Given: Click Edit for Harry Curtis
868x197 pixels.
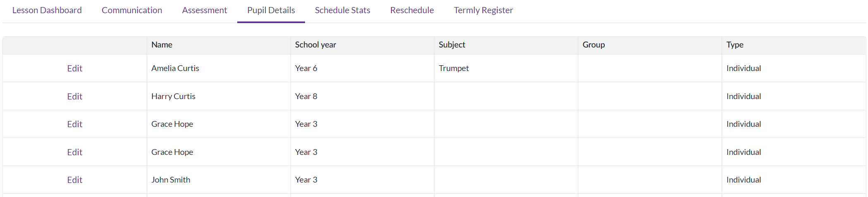Looking at the screenshot, I should [x=75, y=97].
